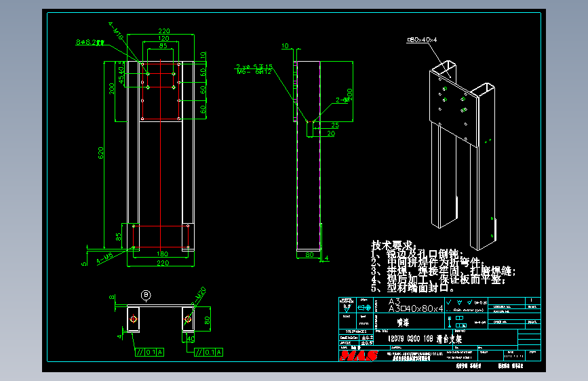Click the TOLERANCES header cell
Image resolution: width=588 pixels, height=381 pixels.
point(356,332)
